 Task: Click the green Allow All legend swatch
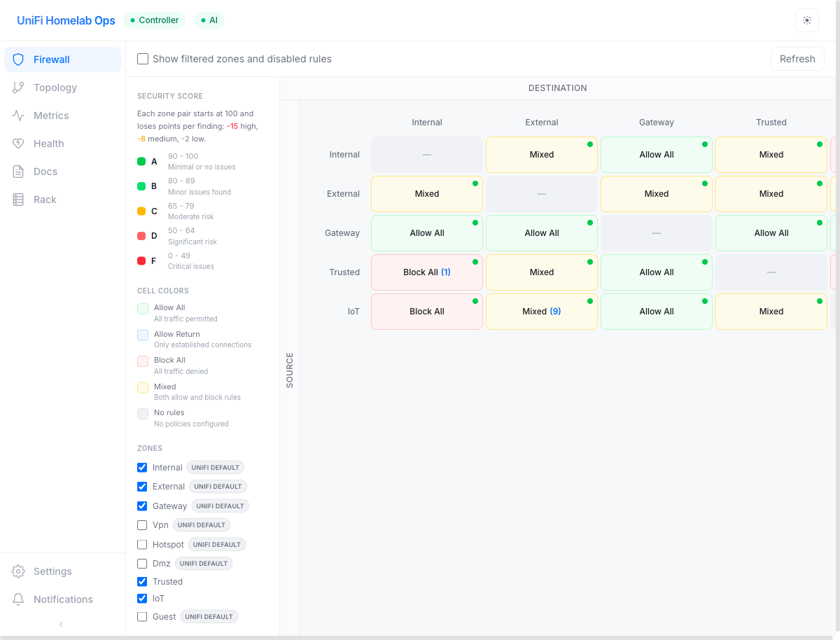[143, 307]
